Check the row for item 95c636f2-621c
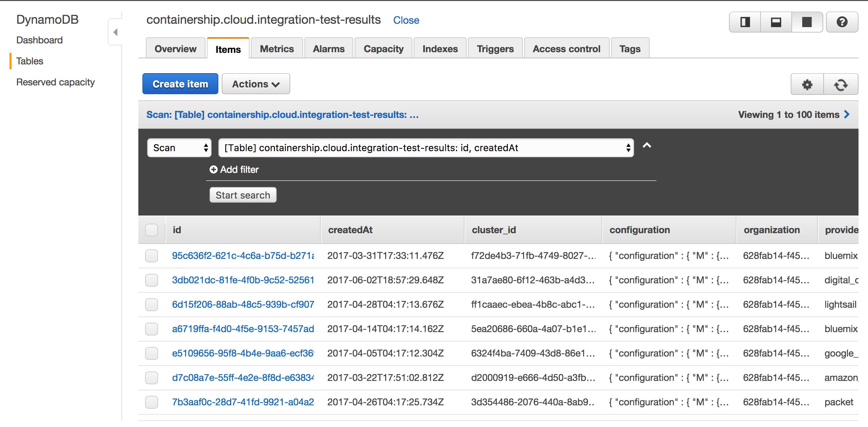The width and height of the screenshot is (868, 427). click(152, 256)
